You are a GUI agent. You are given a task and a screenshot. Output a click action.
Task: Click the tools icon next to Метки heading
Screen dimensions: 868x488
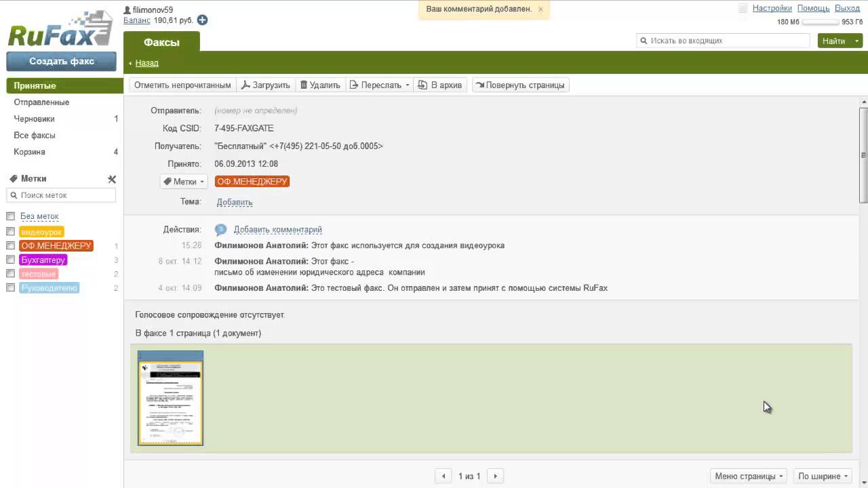click(112, 179)
